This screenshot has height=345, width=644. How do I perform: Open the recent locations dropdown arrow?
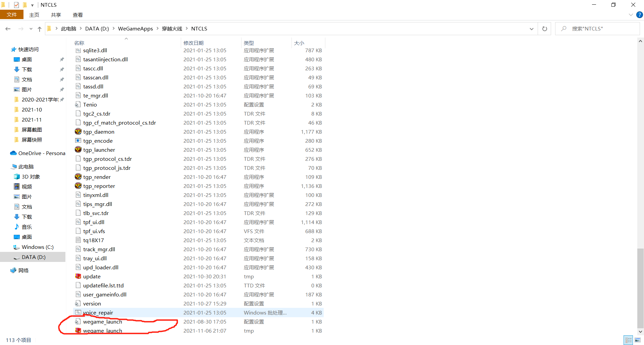31,29
